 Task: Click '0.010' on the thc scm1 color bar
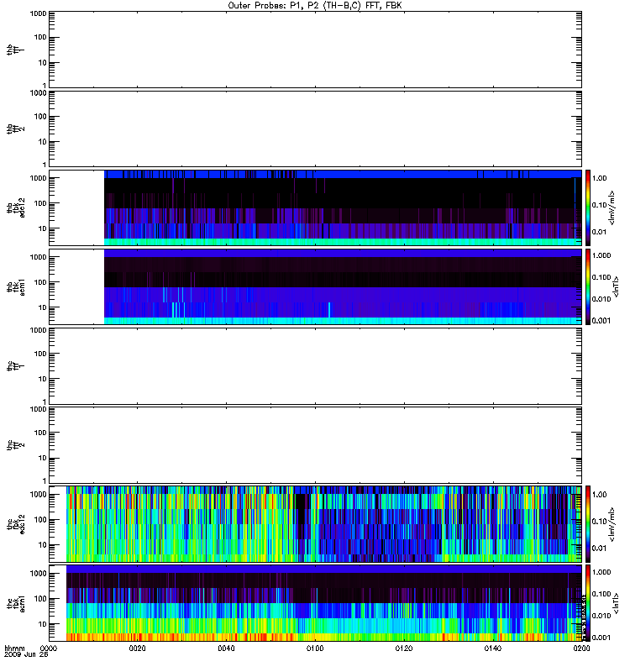click(x=601, y=616)
